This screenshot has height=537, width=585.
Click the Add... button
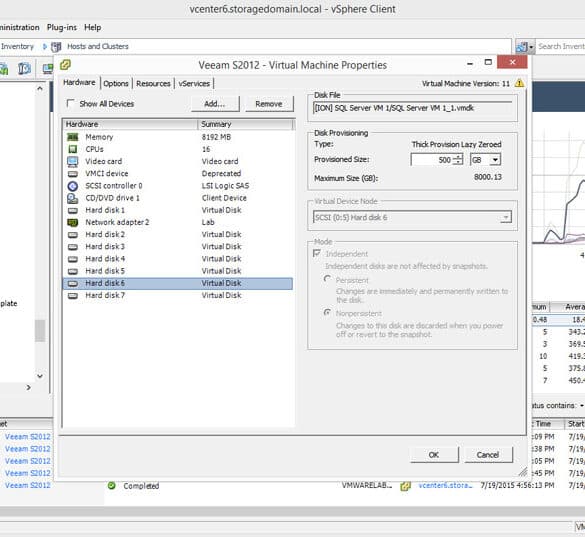(215, 104)
